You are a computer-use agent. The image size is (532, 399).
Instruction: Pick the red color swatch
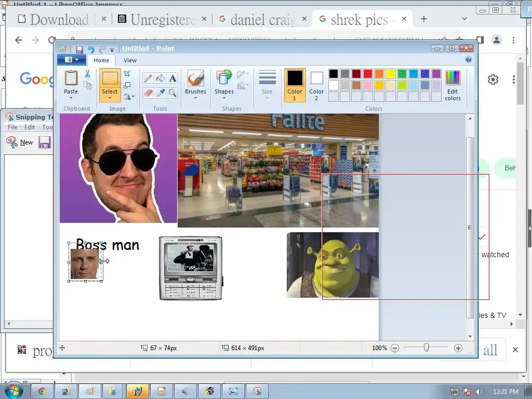coord(368,74)
